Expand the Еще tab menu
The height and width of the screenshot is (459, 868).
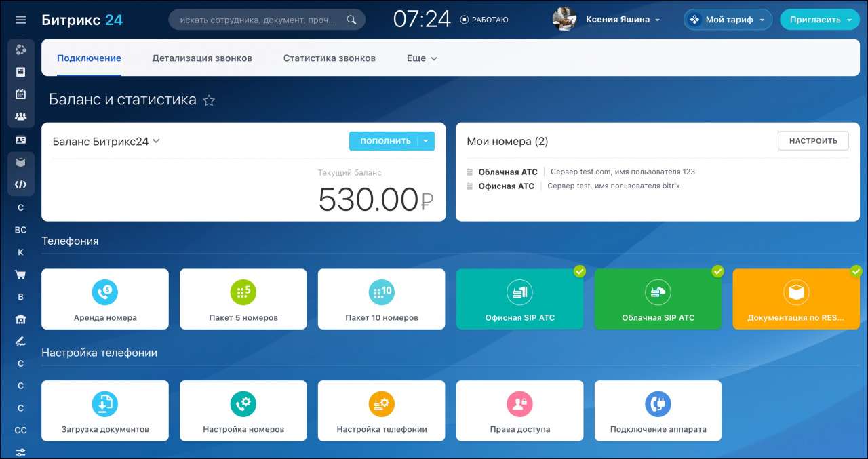pos(422,58)
